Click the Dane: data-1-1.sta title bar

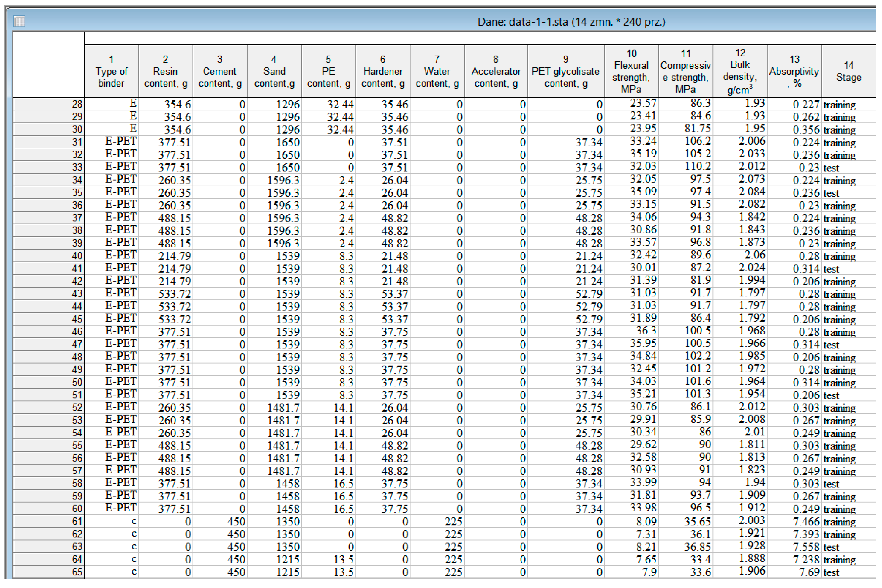point(571,22)
